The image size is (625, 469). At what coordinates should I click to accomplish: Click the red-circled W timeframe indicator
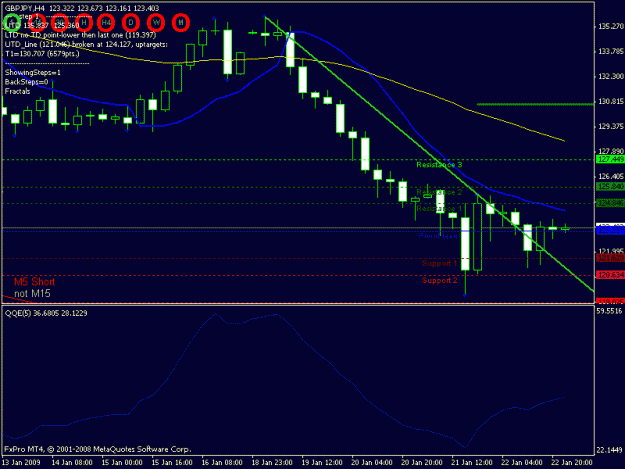[x=156, y=22]
